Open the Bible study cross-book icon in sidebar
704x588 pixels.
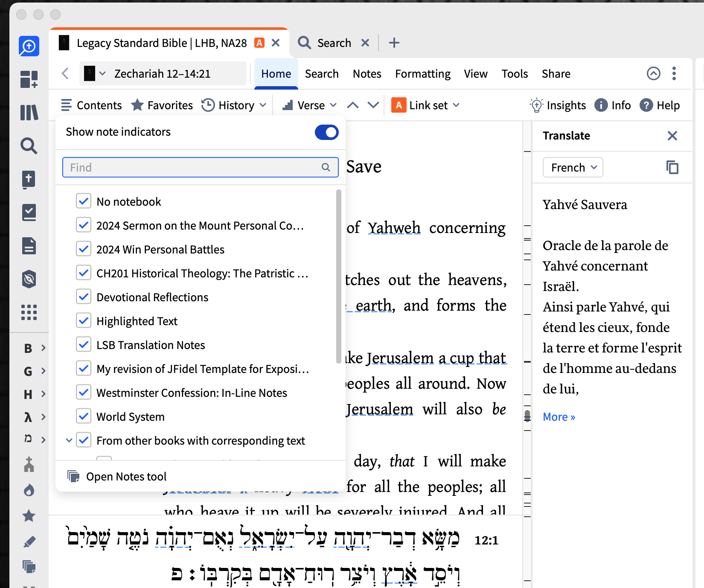click(x=29, y=179)
